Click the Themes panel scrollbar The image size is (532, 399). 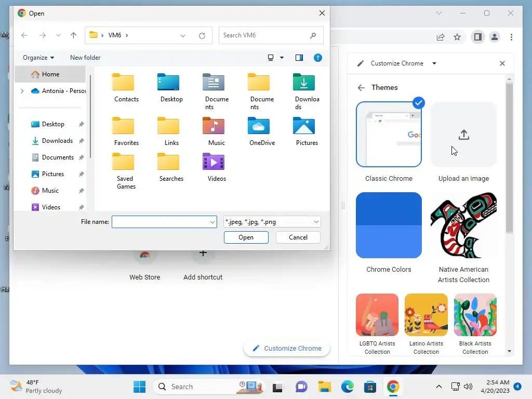click(x=509, y=158)
